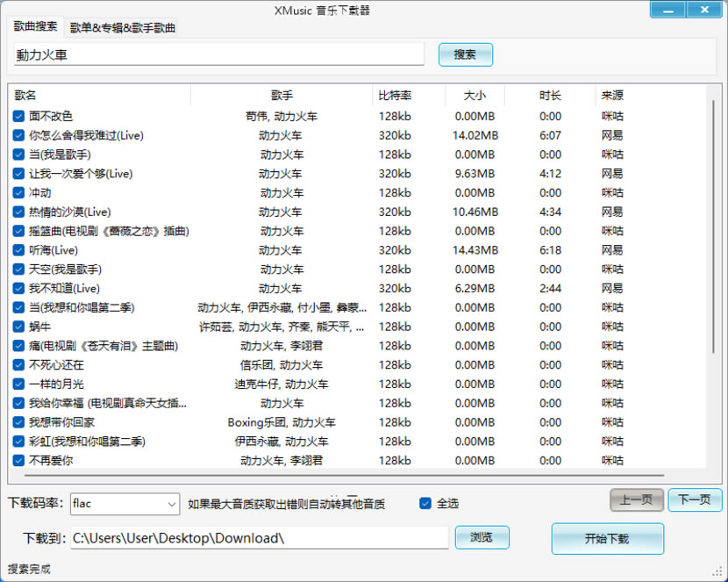
Task: Go to next page with 下一页
Action: [695, 499]
